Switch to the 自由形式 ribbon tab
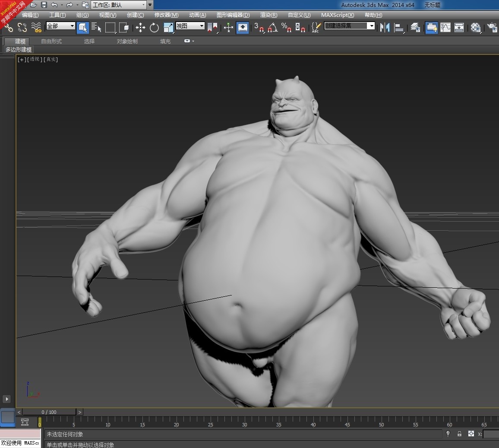499x448 pixels. tap(51, 41)
